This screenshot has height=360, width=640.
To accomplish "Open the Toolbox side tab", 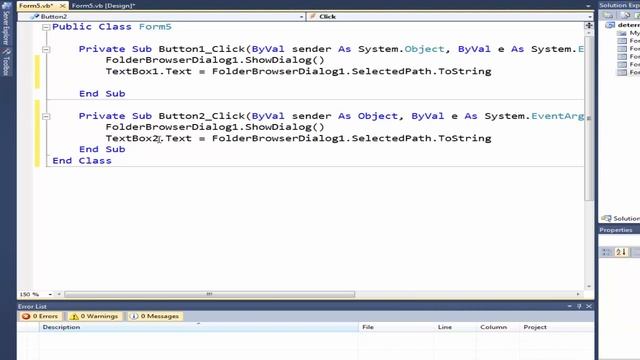I will pos(6,62).
